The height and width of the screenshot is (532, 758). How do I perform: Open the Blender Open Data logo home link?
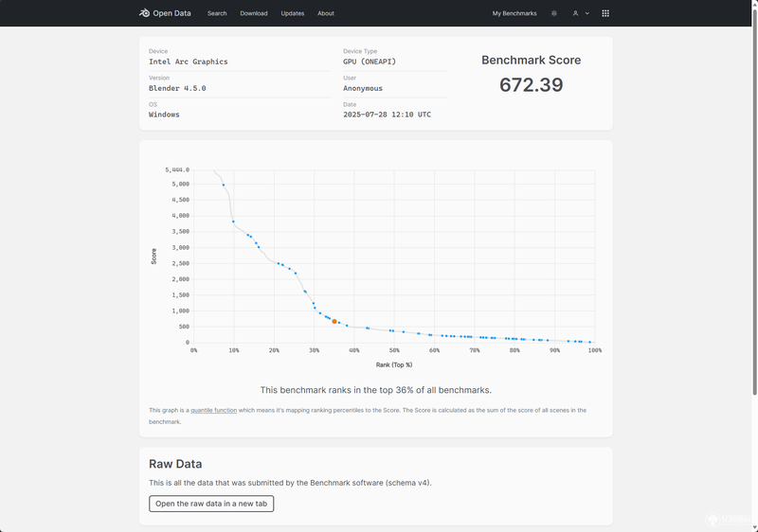165,13
